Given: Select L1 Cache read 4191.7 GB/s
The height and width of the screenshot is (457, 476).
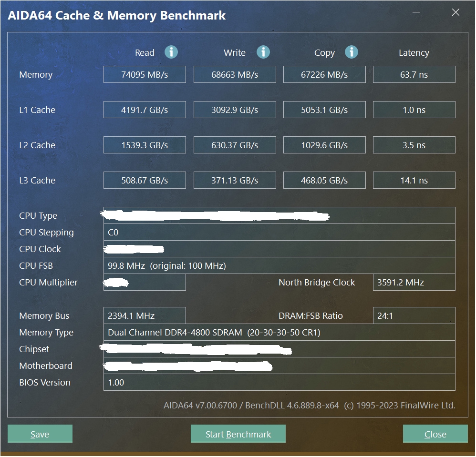Looking at the screenshot, I should pyautogui.click(x=145, y=110).
